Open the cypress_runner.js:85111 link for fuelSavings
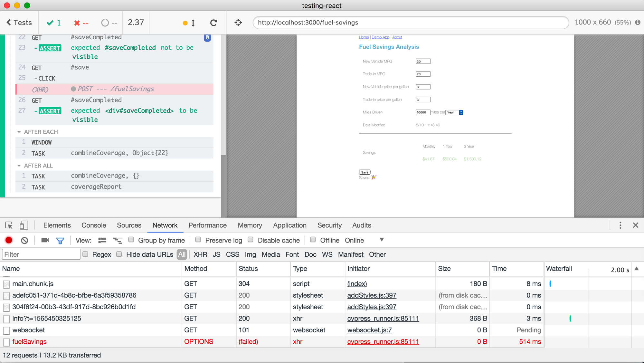This screenshot has width=644, height=363. point(383,342)
